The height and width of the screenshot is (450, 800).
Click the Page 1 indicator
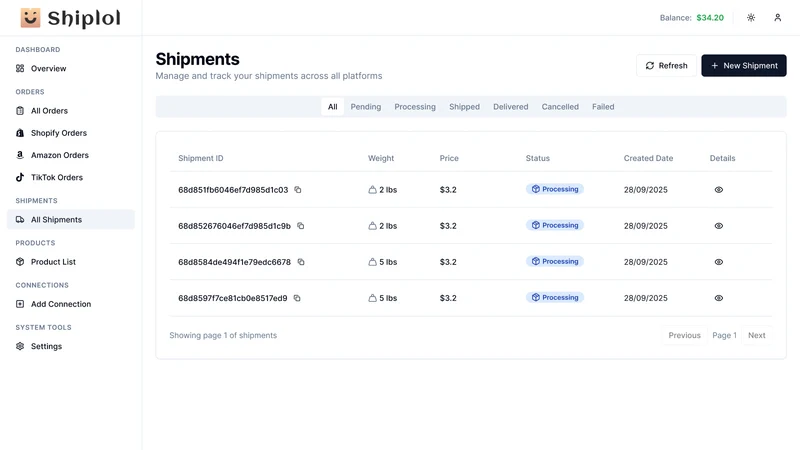724,335
